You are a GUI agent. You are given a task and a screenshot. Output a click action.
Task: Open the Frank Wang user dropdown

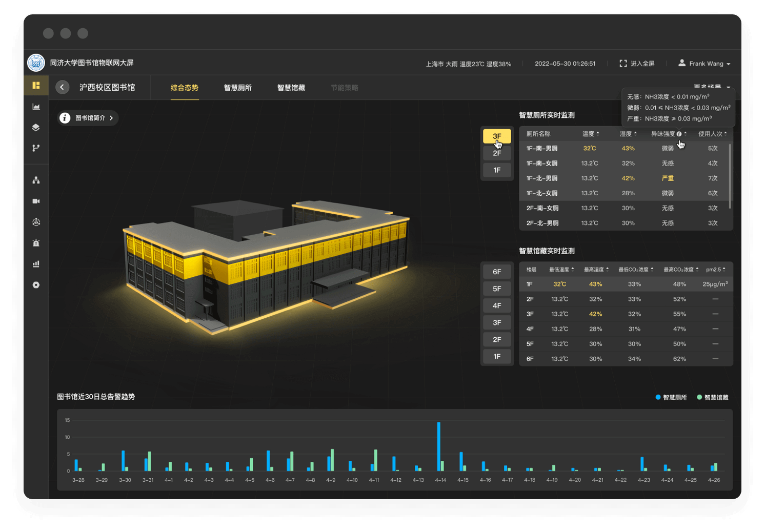(x=704, y=64)
